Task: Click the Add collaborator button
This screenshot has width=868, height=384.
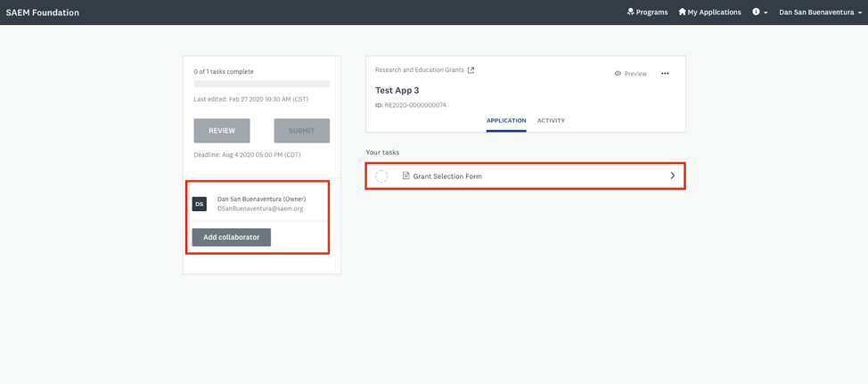Action: pyautogui.click(x=232, y=238)
